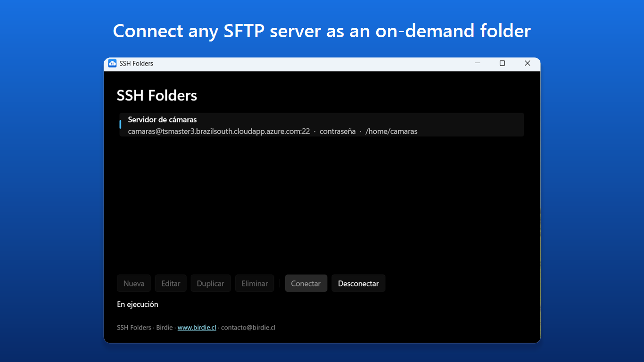Open the www.birdie.cl link
644x362 pixels.
coord(197,327)
